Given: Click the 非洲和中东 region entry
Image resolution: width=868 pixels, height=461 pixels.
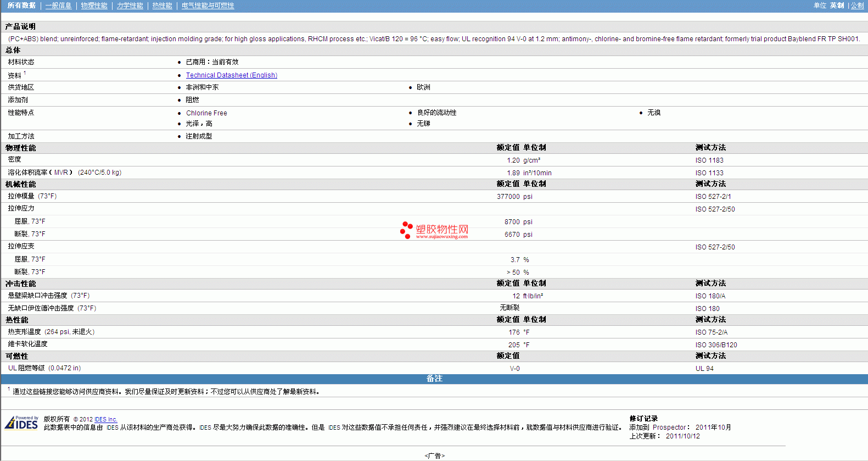Looking at the screenshot, I should tap(202, 87).
